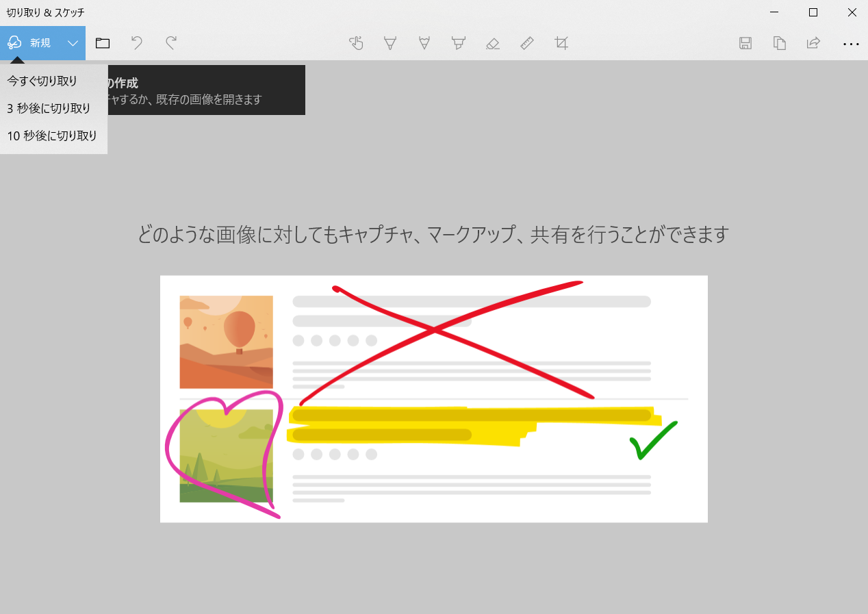The image size is (868, 614).
Task: Open an existing image file
Action: tap(103, 43)
